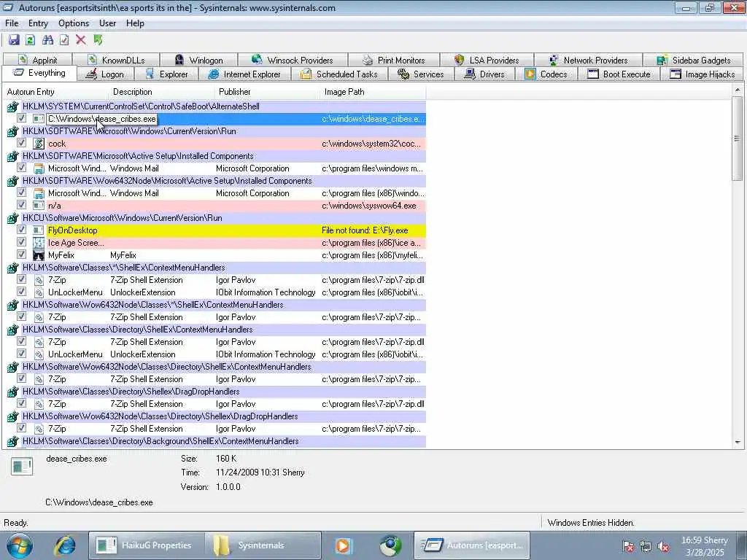The height and width of the screenshot is (560, 747).
Task: Click dease_cribes.exe large icon in details pane
Action: 22,466
